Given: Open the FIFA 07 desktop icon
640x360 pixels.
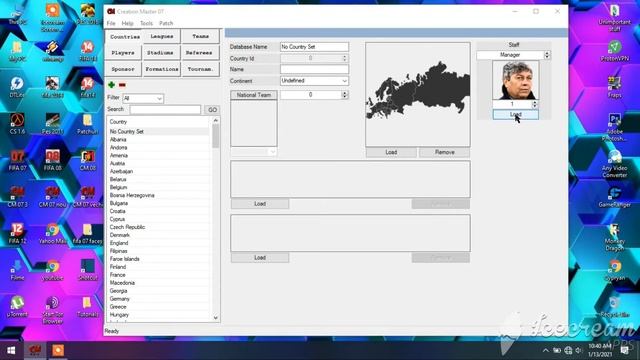Looking at the screenshot, I should 17,160.
